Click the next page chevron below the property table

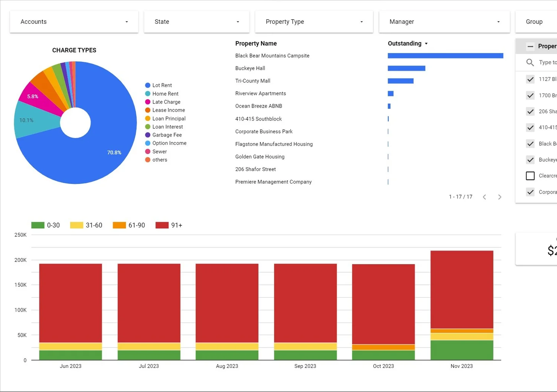499,197
